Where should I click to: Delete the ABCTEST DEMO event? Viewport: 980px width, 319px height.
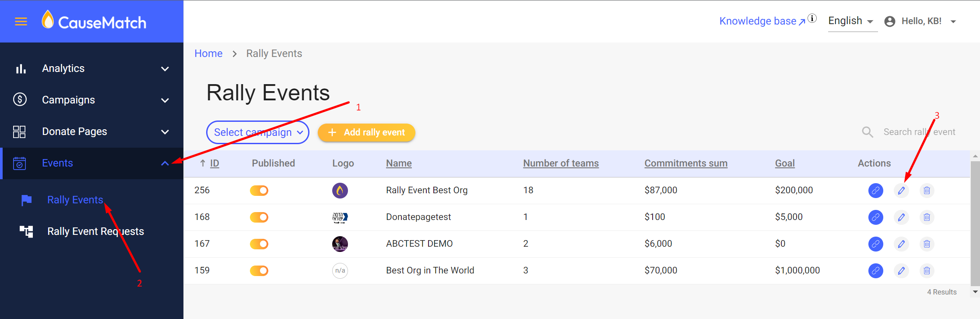pos(927,244)
